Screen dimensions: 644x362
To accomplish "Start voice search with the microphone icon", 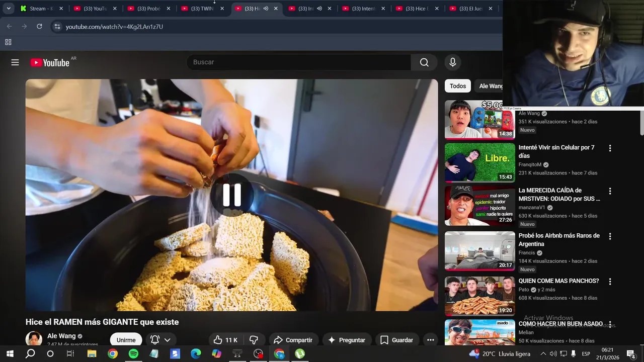I will [x=452, y=62].
